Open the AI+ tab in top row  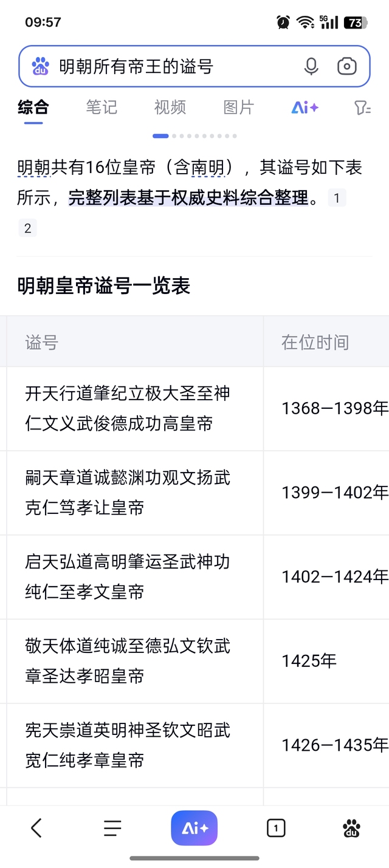click(305, 108)
